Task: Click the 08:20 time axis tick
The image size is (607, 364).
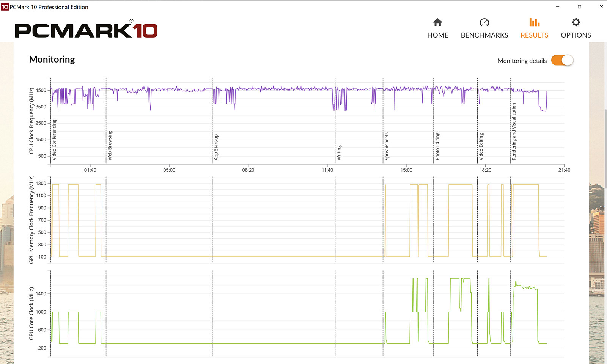Action: [x=248, y=170]
